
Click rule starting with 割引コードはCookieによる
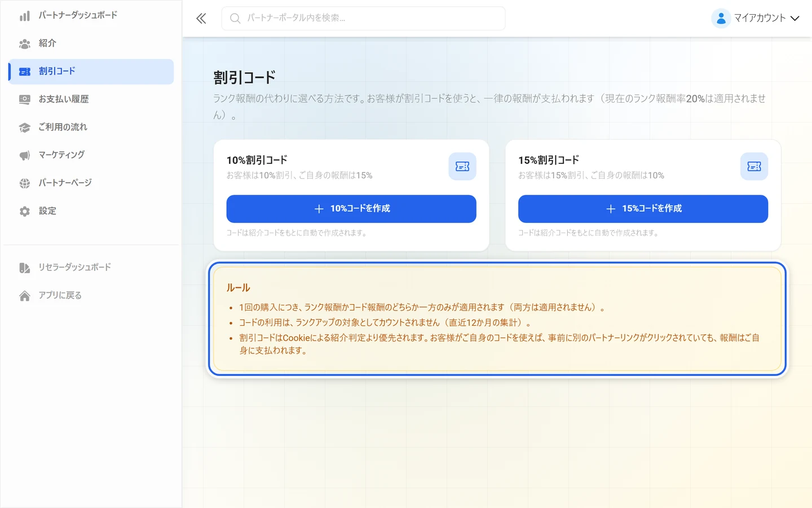[x=499, y=344]
